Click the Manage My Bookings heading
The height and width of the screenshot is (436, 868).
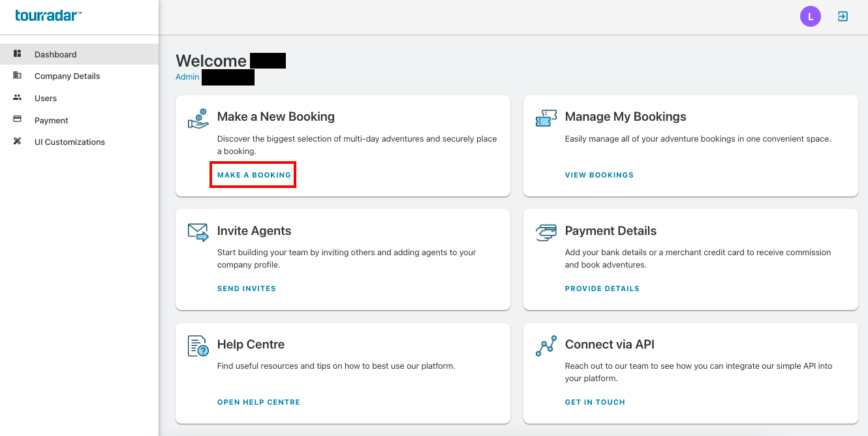pos(626,117)
